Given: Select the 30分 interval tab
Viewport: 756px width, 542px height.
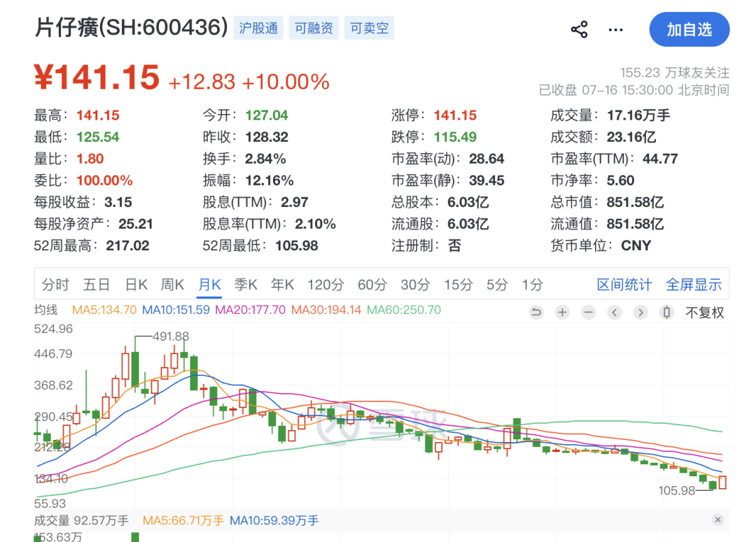Looking at the screenshot, I should (415, 285).
